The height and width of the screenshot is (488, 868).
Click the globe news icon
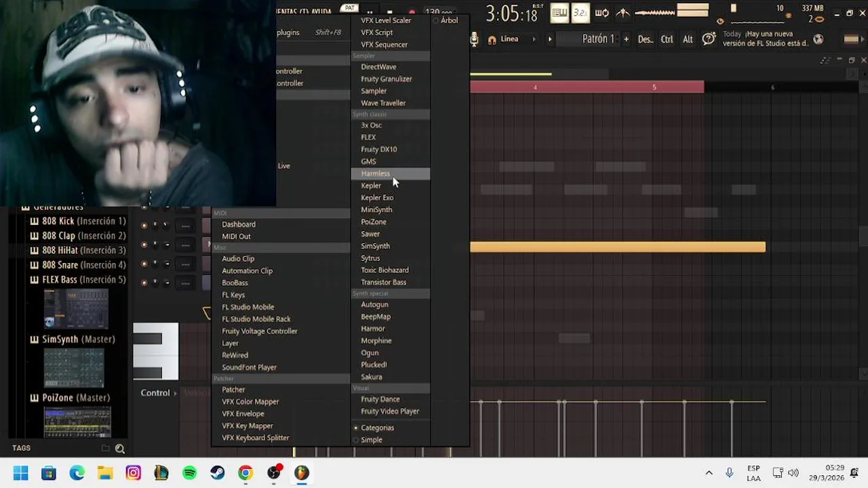coord(818,39)
